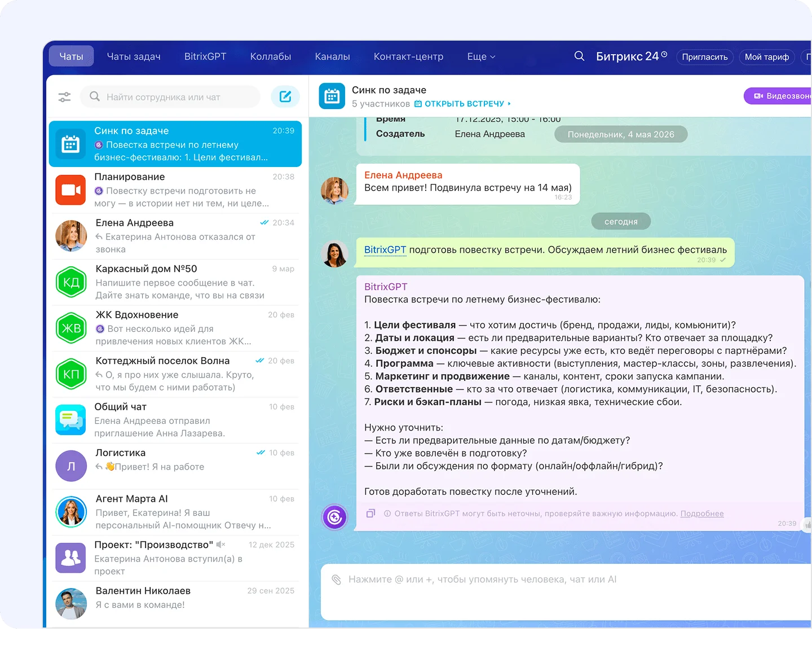The image size is (812, 667).
Task: Click Елена Андреева avatar beside her message
Action: (x=335, y=191)
